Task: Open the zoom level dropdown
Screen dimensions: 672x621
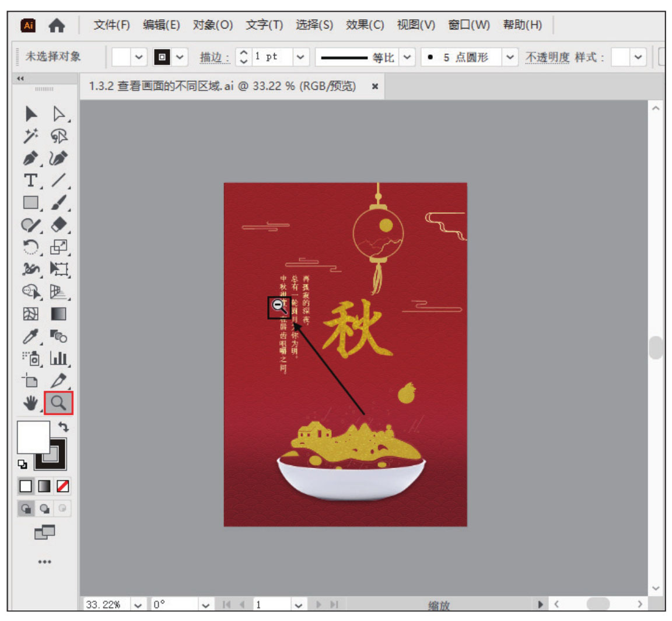Action: 138,605
